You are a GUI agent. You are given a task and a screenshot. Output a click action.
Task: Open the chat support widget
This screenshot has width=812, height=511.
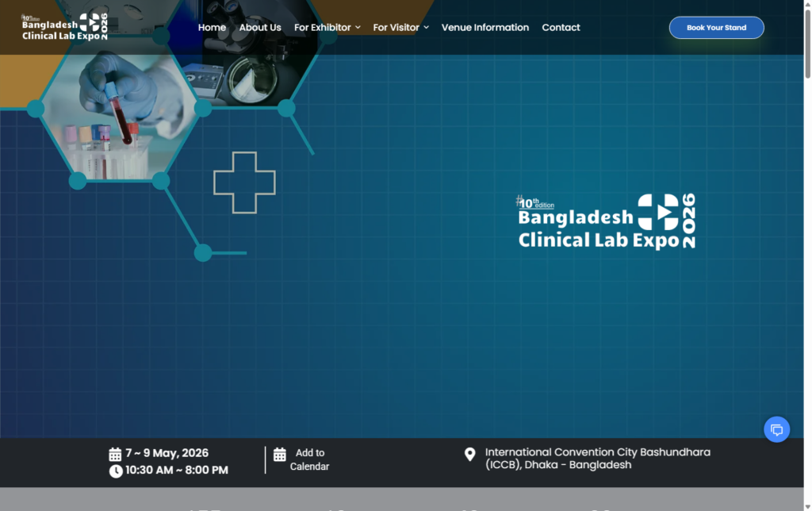pyautogui.click(x=776, y=429)
